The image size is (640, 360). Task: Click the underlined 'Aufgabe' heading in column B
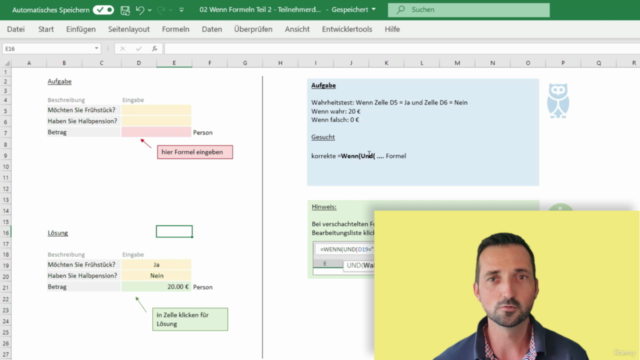pos(59,82)
